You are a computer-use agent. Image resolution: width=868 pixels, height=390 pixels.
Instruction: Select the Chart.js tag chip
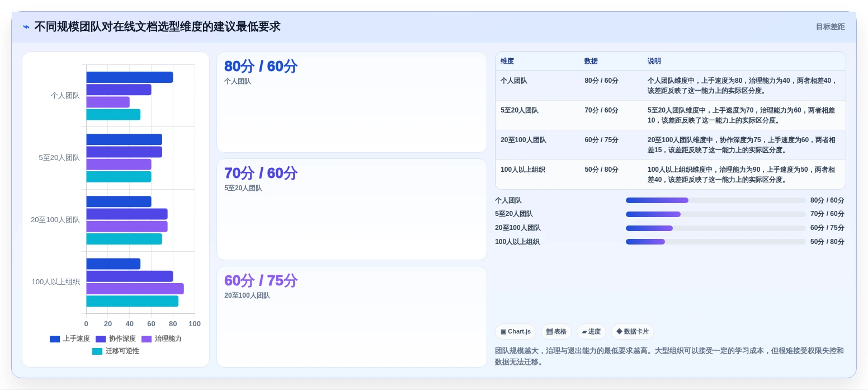pyautogui.click(x=516, y=332)
